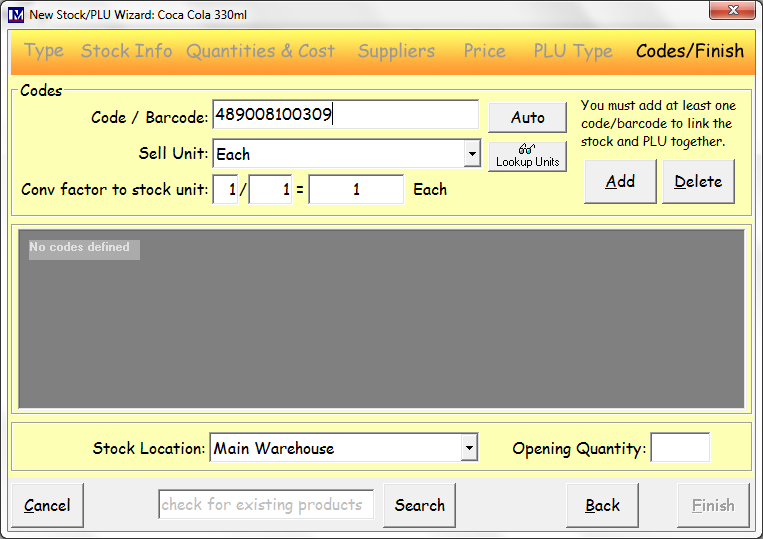Screen dimensions: 763x539
Task: Click Search for existing products
Action: (419, 505)
